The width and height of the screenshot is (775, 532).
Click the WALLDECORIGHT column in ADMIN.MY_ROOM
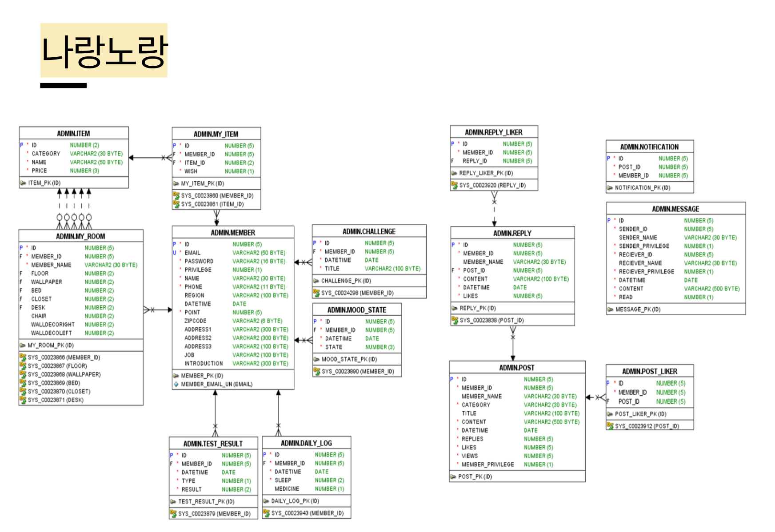click(x=81, y=325)
